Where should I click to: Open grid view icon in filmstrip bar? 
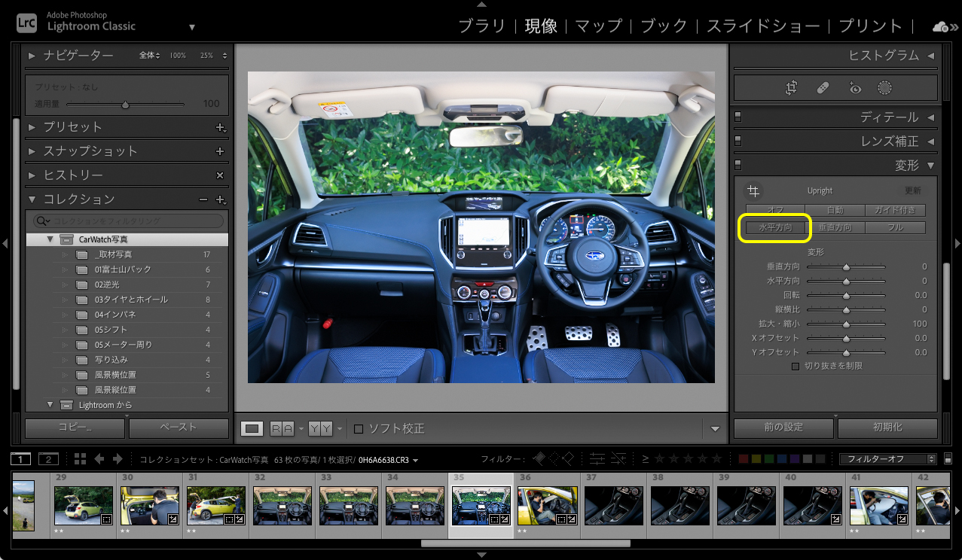click(80, 459)
